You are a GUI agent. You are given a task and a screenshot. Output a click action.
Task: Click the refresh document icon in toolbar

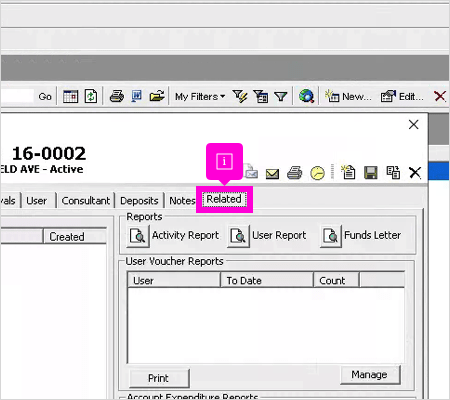[91, 96]
